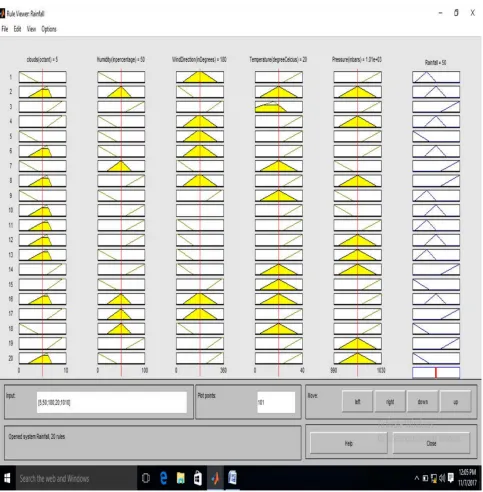Open the notifications action center icon
The image size is (483, 492).
click(x=451, y=478)
